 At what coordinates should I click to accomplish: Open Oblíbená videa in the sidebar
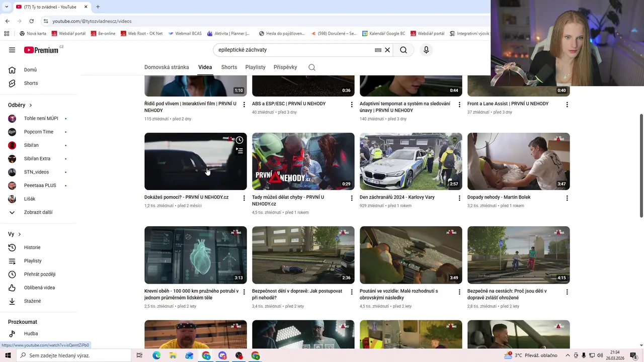(39, 288)
